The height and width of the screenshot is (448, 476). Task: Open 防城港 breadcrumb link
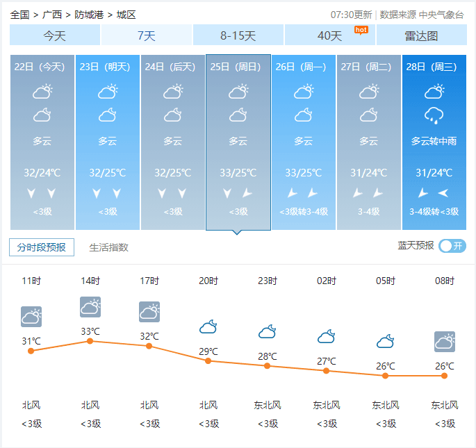point(89,15)
